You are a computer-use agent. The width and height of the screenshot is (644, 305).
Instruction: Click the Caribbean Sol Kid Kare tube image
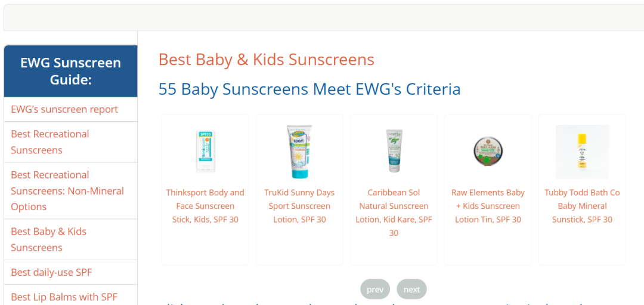pos(394,151)
